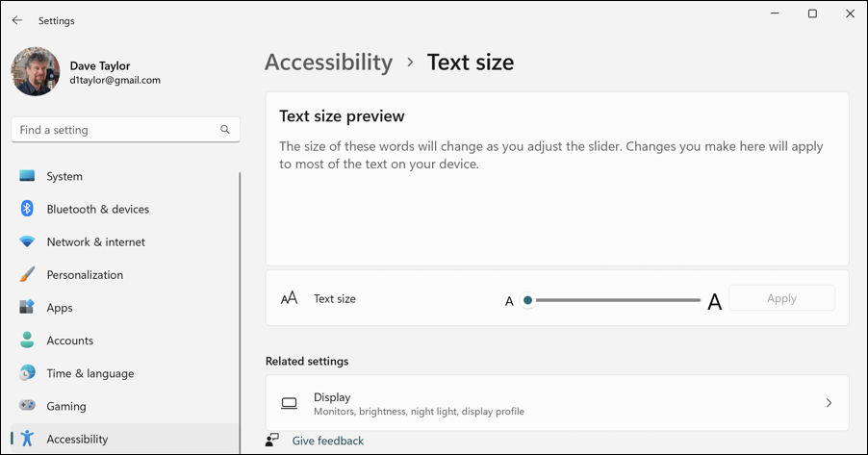The height and width of the screenshot is (455, 868).
Task: Close the Settings window
Action: tap(851, 13)
